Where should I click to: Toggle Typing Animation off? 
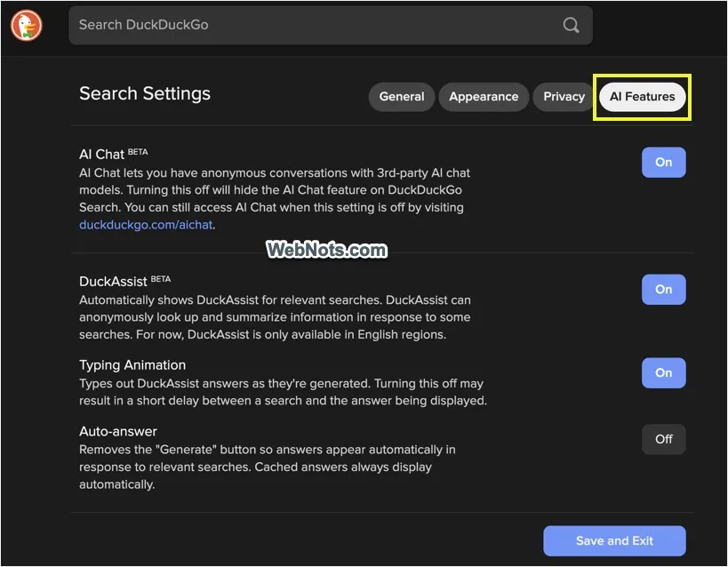(x=663, y=372)
